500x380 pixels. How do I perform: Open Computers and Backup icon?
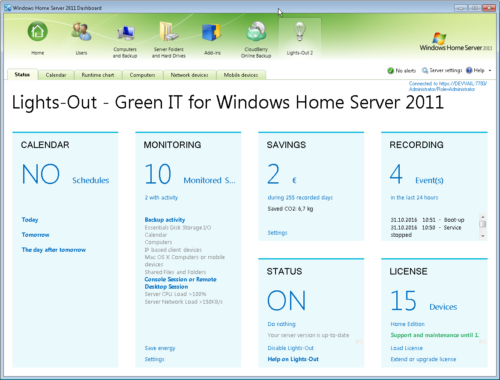coord(125,33)
